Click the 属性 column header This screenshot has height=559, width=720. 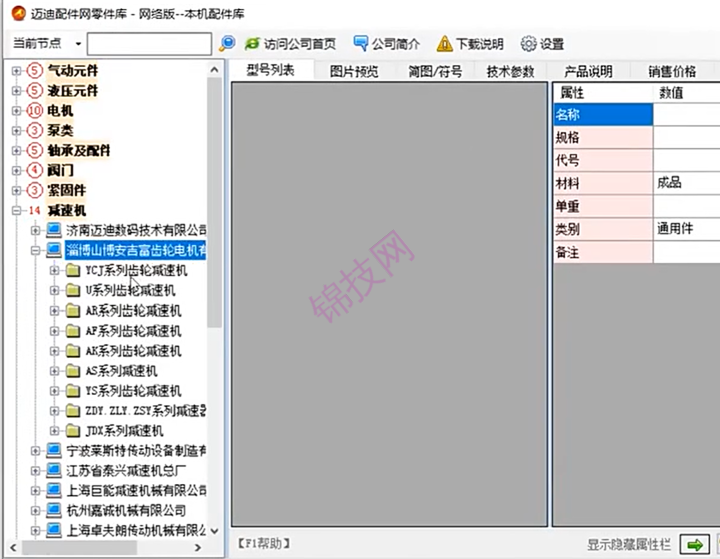(x=602, y=93)
